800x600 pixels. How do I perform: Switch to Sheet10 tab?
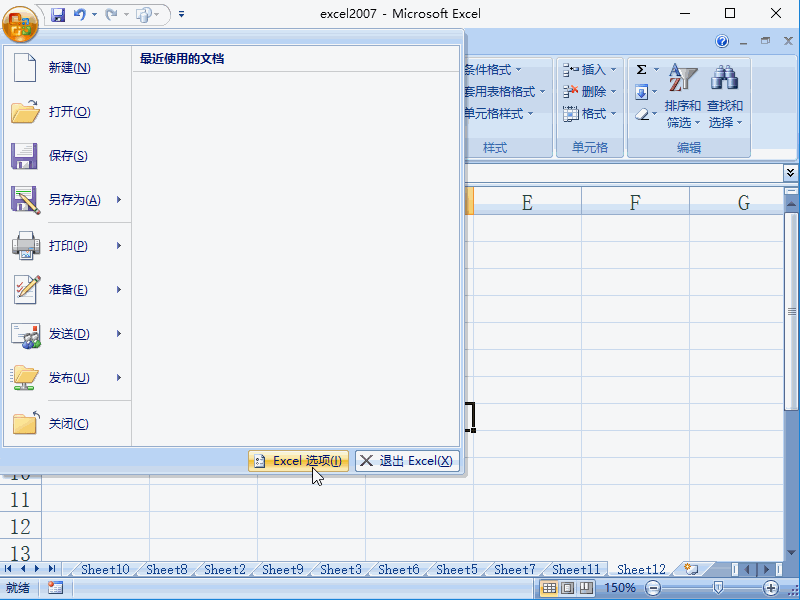pos(105,569)
